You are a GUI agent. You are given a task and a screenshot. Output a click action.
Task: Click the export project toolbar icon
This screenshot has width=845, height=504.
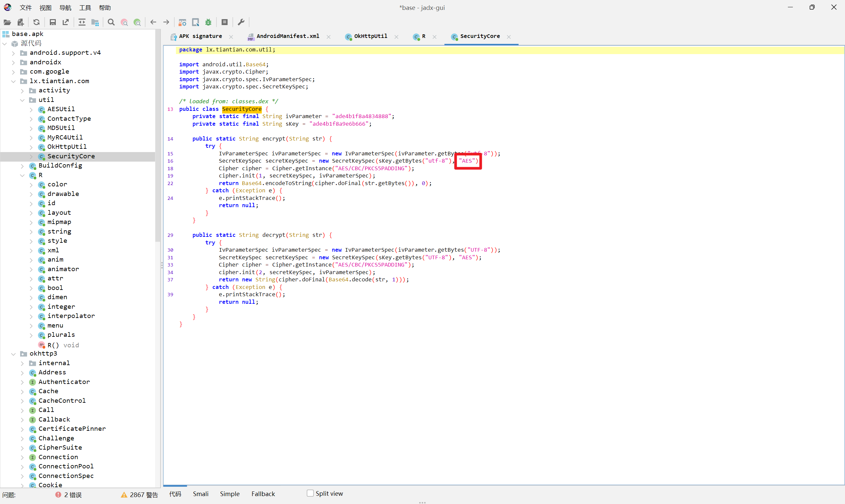point(66,22)
